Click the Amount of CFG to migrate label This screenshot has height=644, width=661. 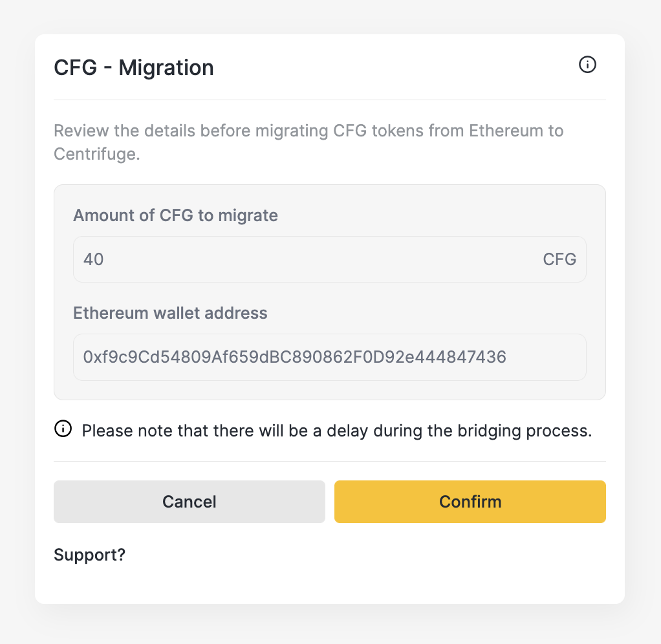[176, 215]
